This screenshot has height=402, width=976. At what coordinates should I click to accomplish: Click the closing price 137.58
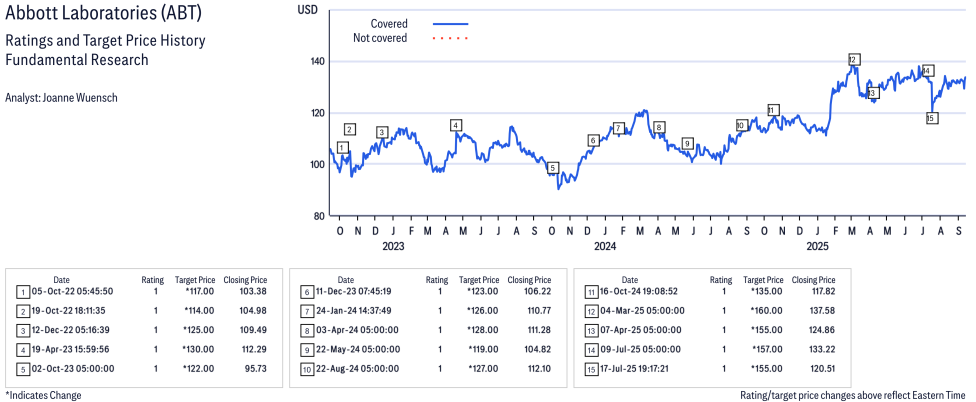[821, 311]
